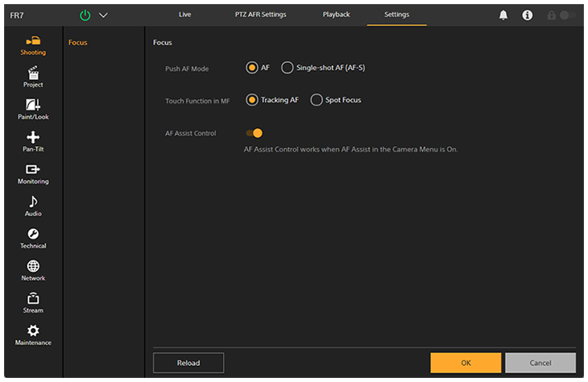Open the Monitoring section

33,174
